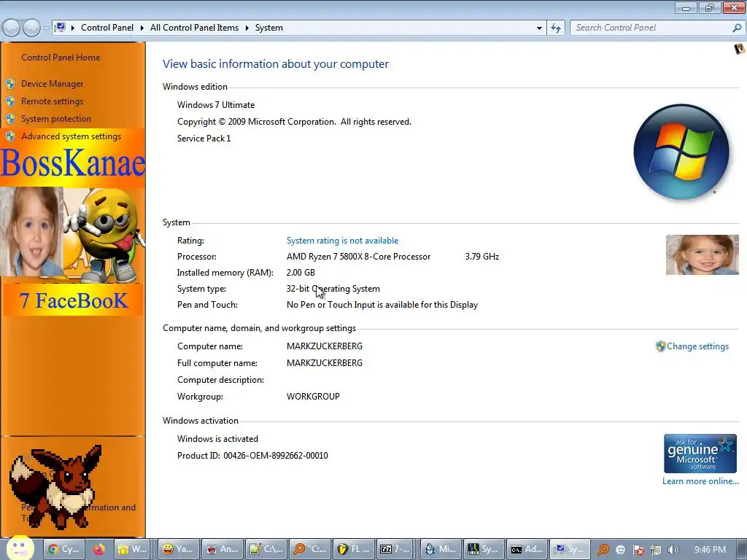
Task: Click the magnifier icon in the search box
Action: (737, 28)
